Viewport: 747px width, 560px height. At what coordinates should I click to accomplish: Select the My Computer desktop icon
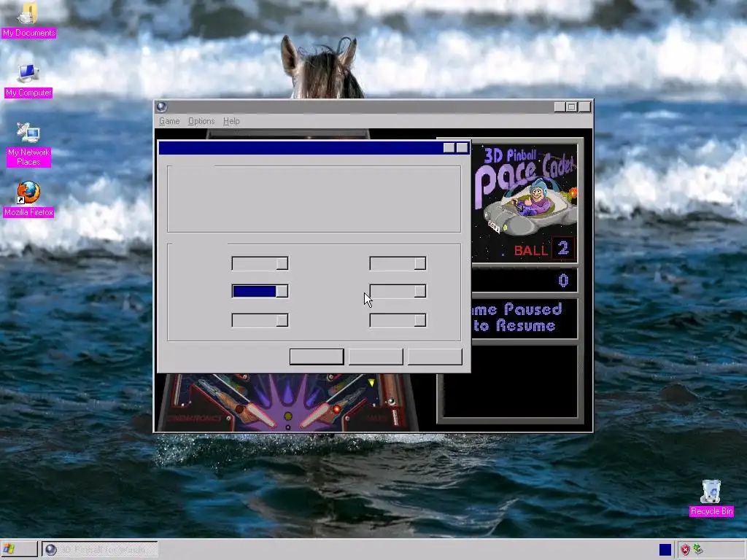28,81
